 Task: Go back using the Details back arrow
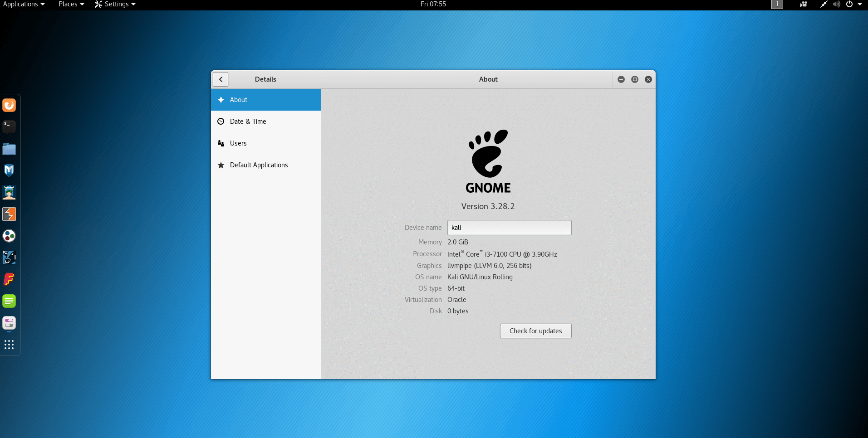221,79
